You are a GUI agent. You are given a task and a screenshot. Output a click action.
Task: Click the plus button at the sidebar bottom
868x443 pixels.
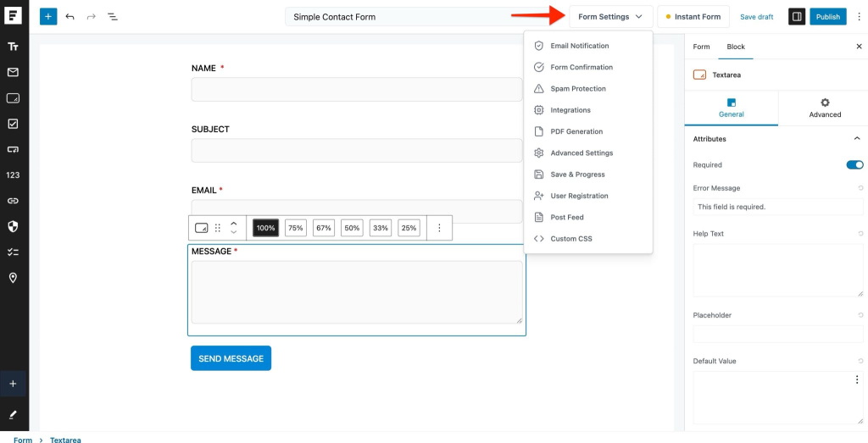click(x=13, y=384)
